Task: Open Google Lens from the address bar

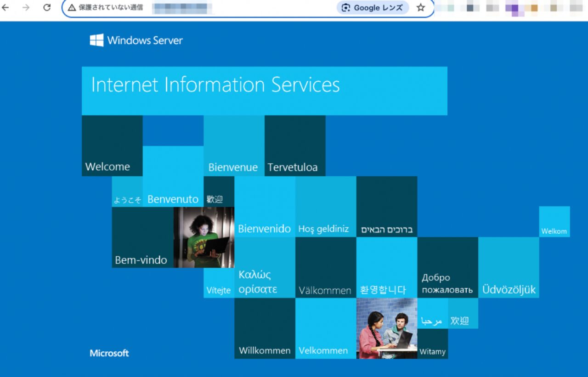Action: (373, 8)
